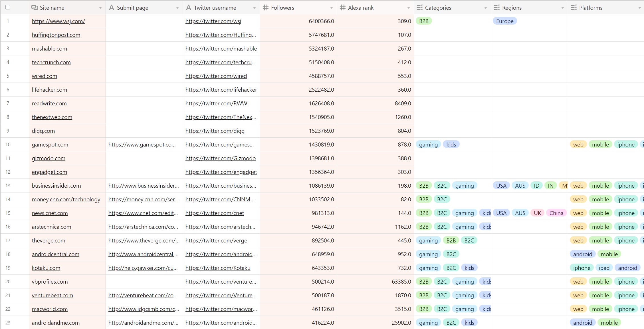Screen dimensions: 644x329
Task: Select row number 15
Action: (8, 213)
